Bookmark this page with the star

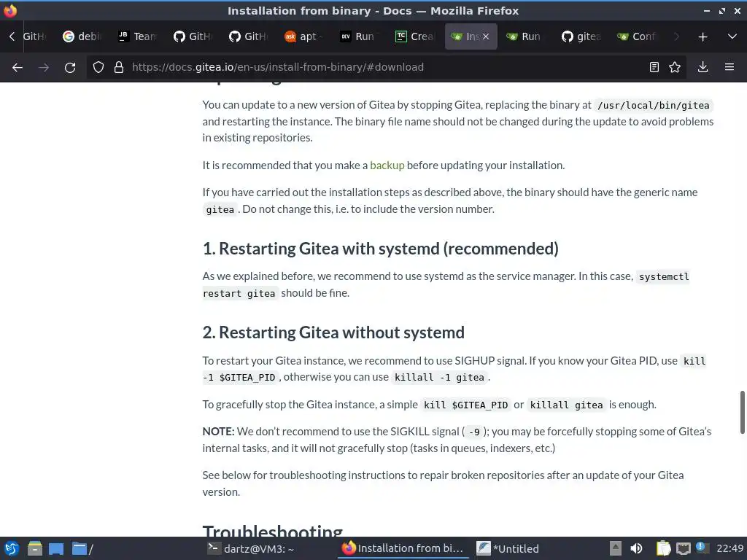(675, 67)
